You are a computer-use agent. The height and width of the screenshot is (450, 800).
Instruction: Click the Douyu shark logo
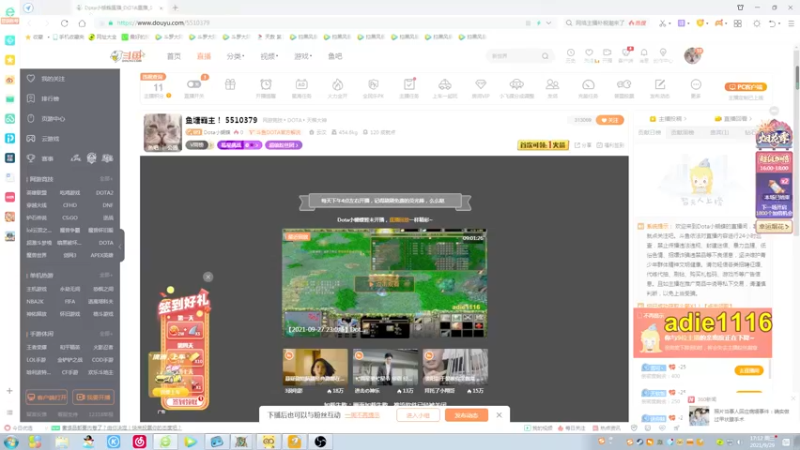pos(127,56)
